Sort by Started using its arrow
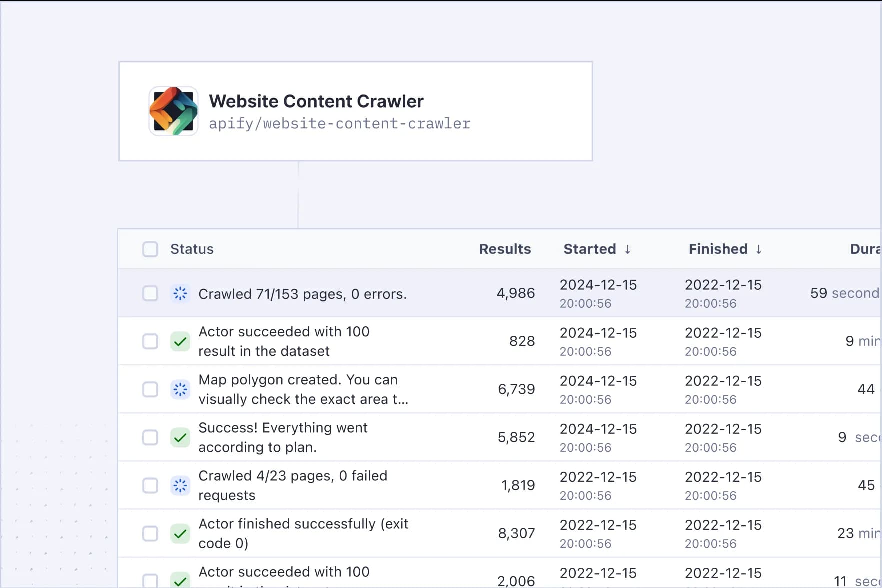 coord(627,249)
